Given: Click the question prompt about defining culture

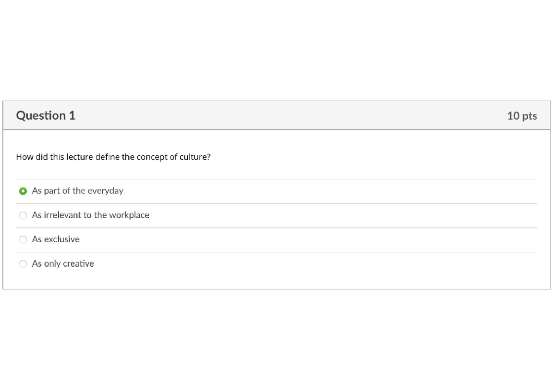Looking at the screenshot, I should (113, 157).
